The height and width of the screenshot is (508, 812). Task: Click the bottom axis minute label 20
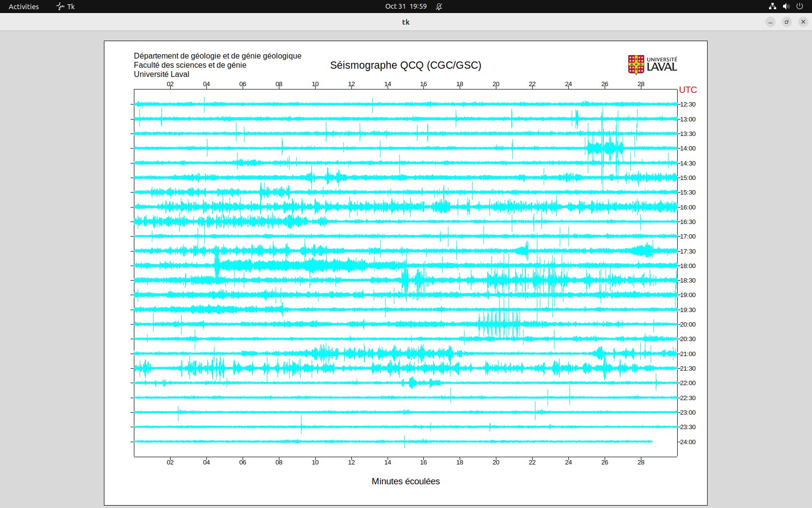click(496, 463)
